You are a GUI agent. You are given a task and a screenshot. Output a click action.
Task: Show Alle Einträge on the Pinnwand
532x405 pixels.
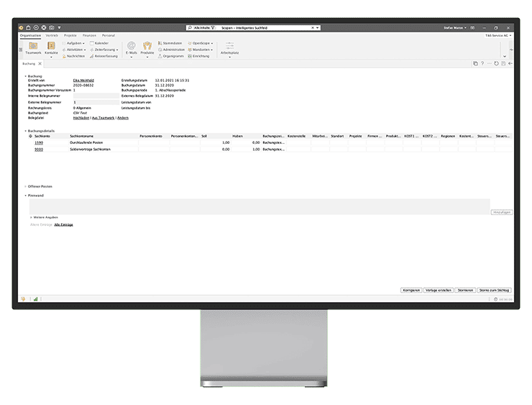pyautogui.click(x=63, y=224)
